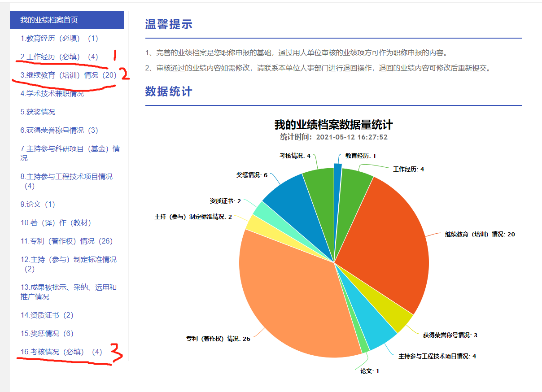Open 9.论文 sidebar item
This screenshot has height=392, width=542.
(x=38, y=204)
